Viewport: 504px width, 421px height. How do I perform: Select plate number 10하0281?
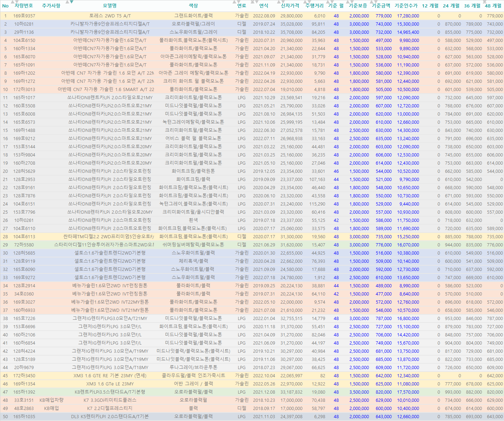(24, 24)
